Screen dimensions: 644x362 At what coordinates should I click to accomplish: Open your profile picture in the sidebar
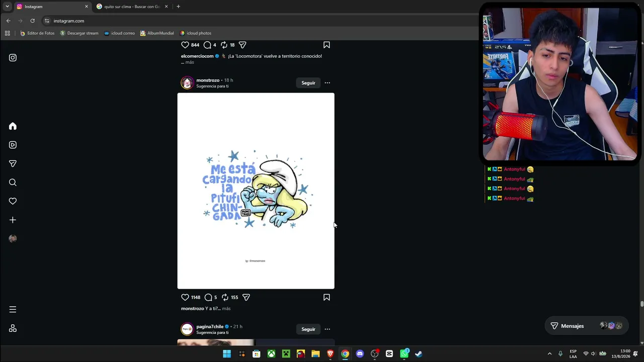click(x=13, y=239)
